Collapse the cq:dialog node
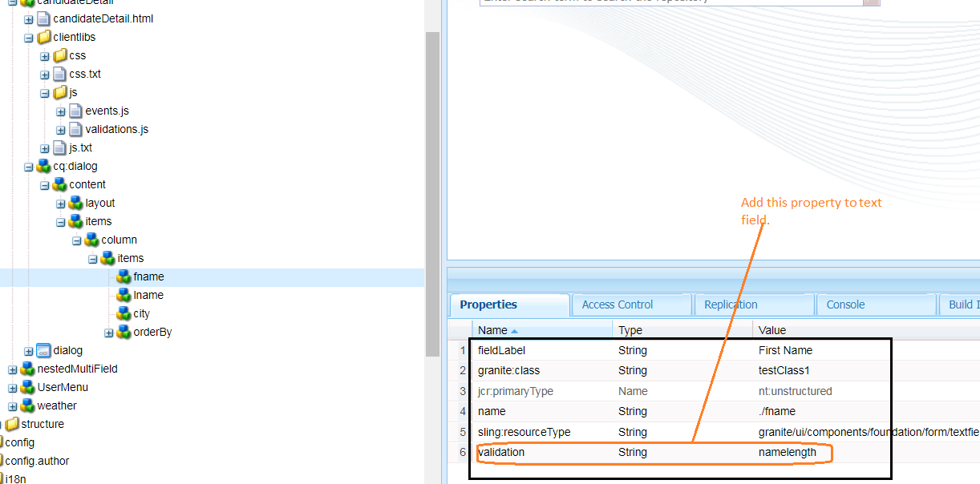 pos(28,166)
